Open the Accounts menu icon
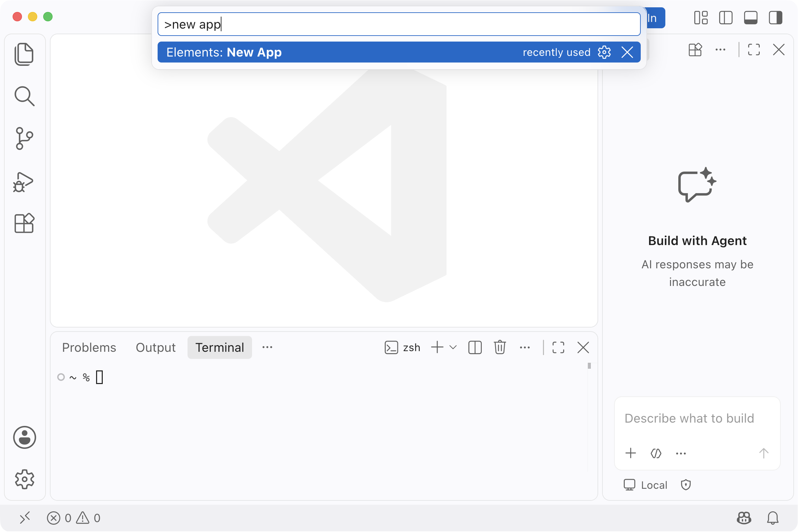This screenshot has width=798, height=532. pos(24,437)
